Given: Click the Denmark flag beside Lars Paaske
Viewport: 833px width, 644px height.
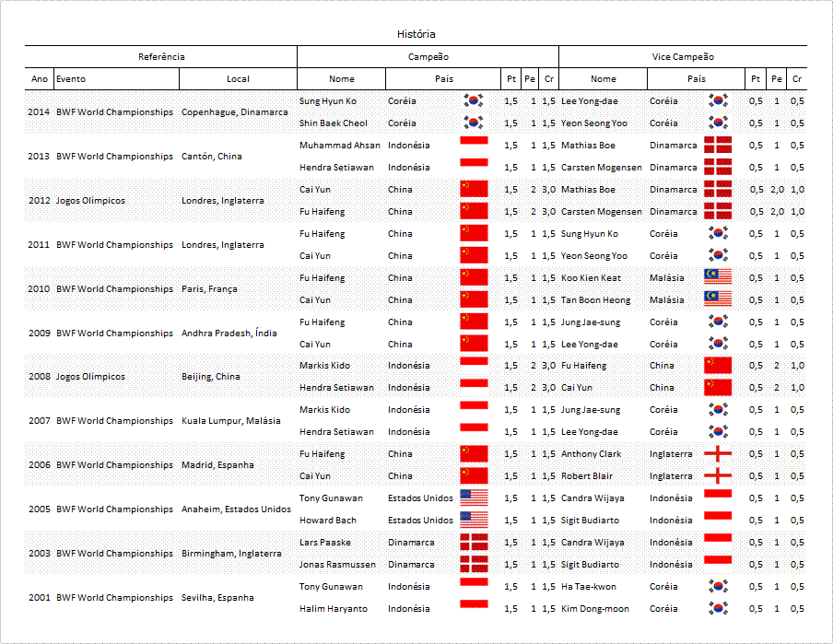Looking at the screenshot, I should coord(474,542).
